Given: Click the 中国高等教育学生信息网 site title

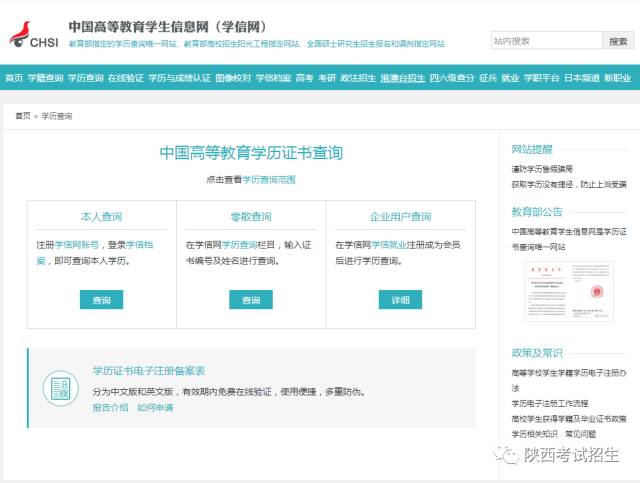Looking at the screenshot, I should point(167,27).
